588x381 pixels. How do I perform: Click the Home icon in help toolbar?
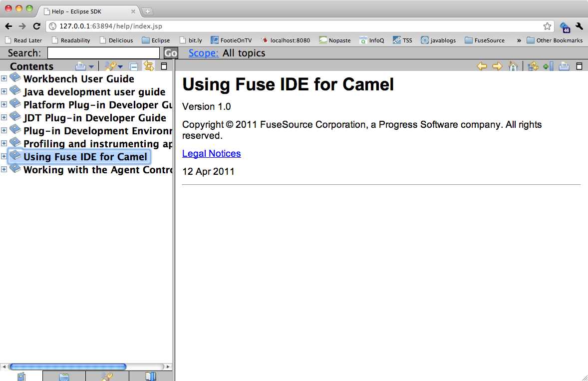coord(513,66)
